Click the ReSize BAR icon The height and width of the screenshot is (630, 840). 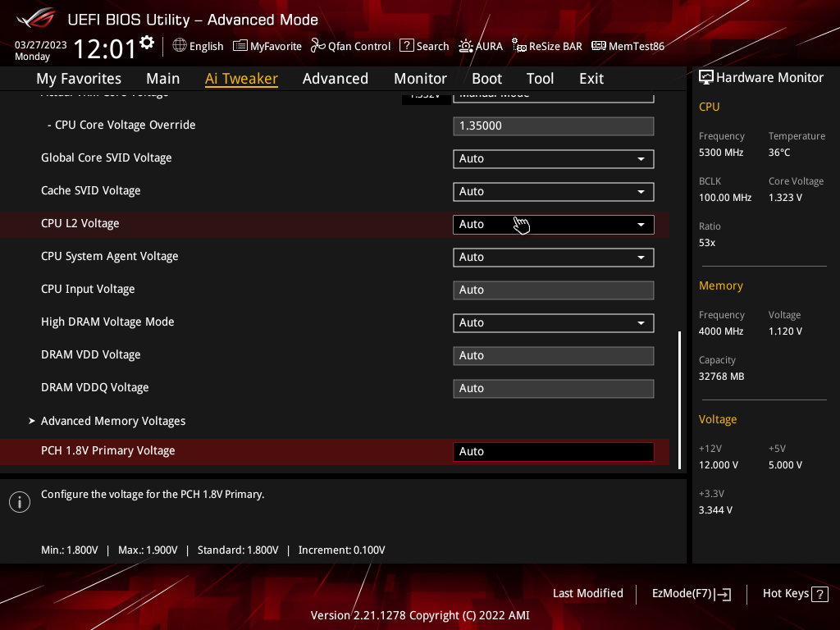[518, 46]
